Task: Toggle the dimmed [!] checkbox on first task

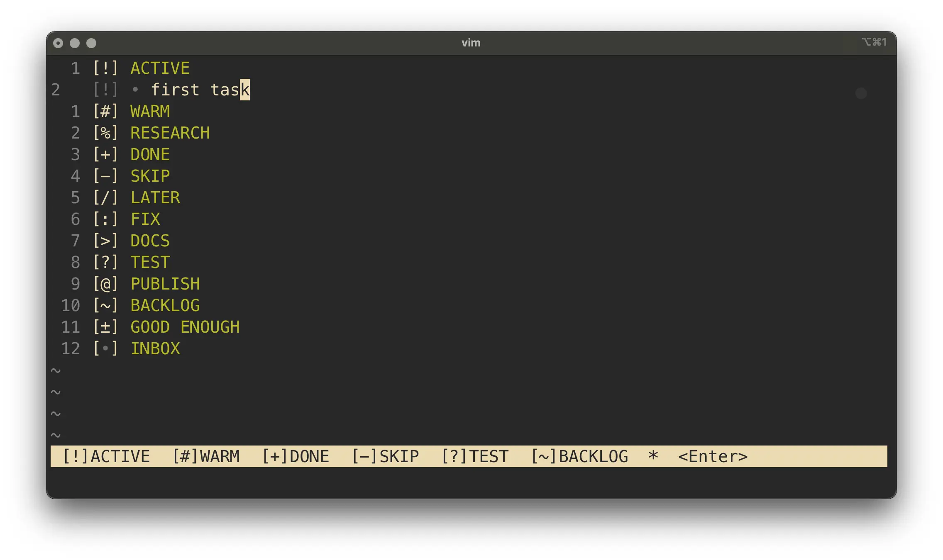Action: [105, 90]
